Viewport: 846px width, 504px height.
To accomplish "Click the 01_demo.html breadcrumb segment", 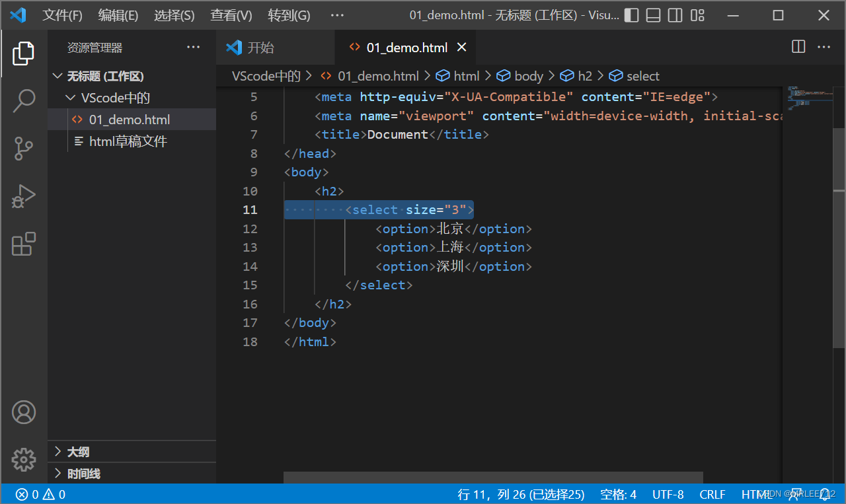I will 370,76.
